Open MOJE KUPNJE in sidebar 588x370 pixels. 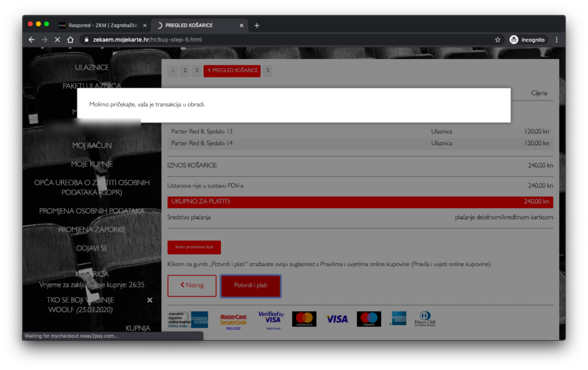(x=92, y=164)
